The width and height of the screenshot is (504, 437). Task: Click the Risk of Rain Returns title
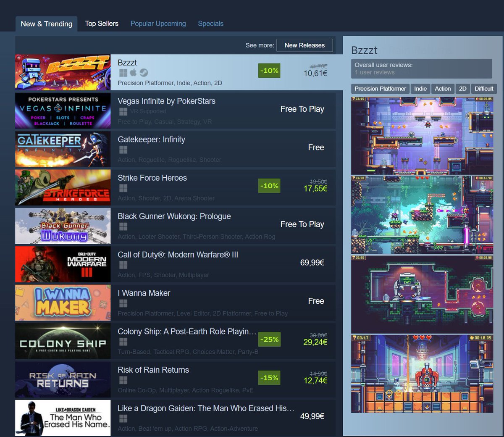tap(153, 370)
